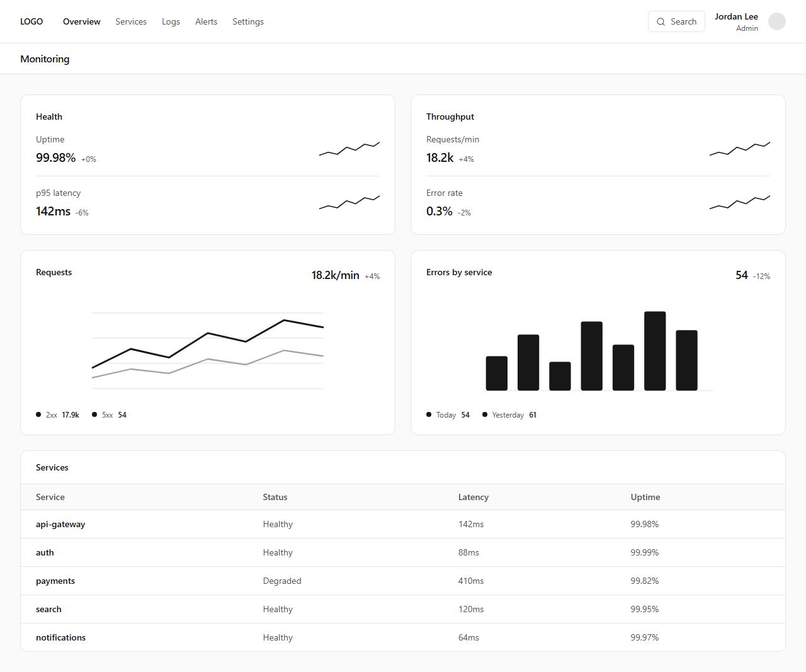This screenshot has height=672, width=806.
Task: Click the 99.97% uptime for notifications
Action: pyautogui.click(x=645, y=637)
